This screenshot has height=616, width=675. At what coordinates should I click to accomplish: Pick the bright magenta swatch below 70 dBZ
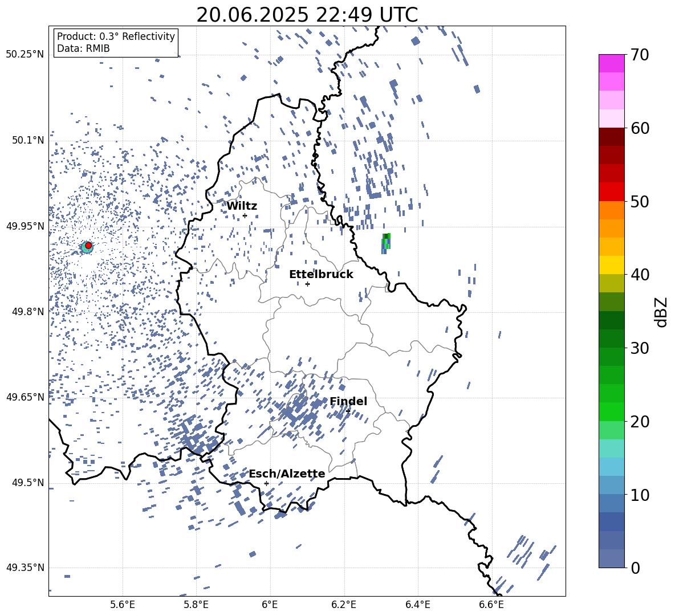point(611,63)
